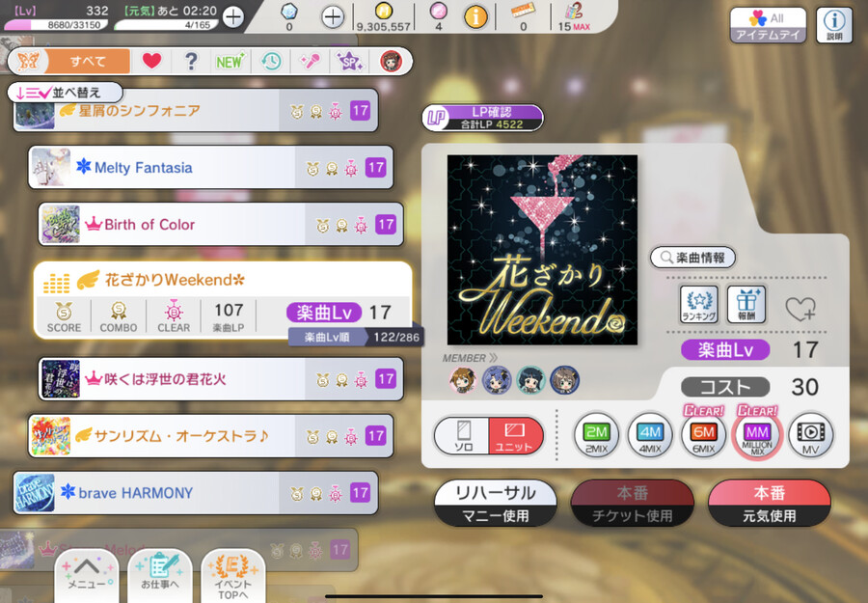868x603 pixels.
Task: Play the MV for the selected song
Action: point(810,436)
